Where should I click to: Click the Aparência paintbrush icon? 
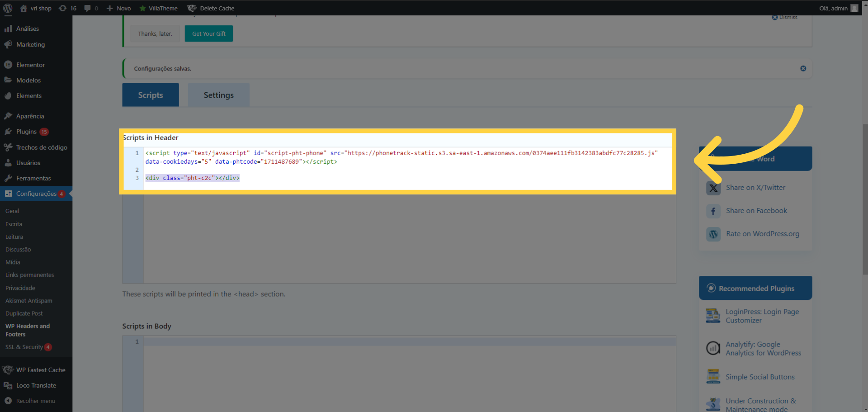coord(8,116)
